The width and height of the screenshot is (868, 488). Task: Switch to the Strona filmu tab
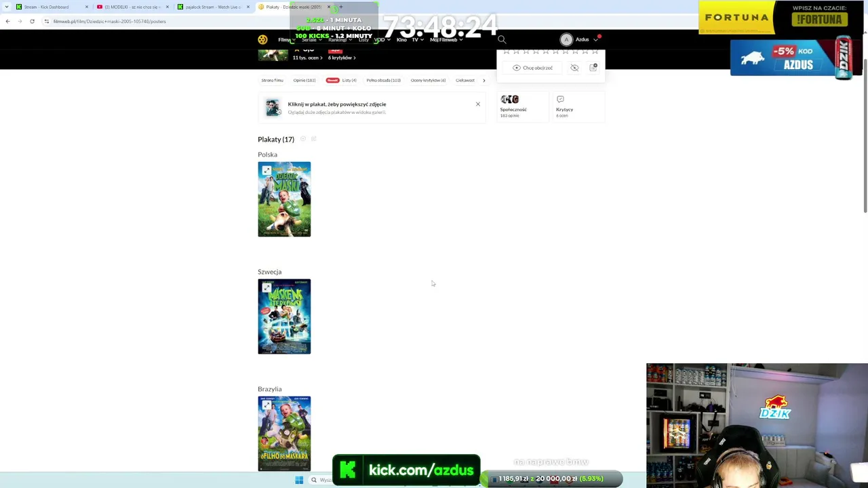pyautogui.click(x=272, y=81)
